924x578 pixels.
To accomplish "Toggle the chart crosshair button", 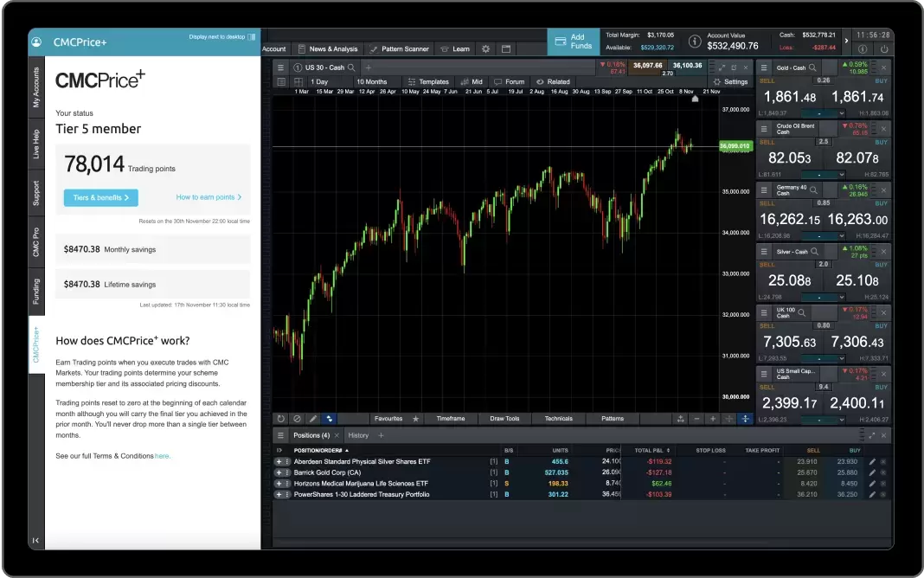I will point(745,419).
